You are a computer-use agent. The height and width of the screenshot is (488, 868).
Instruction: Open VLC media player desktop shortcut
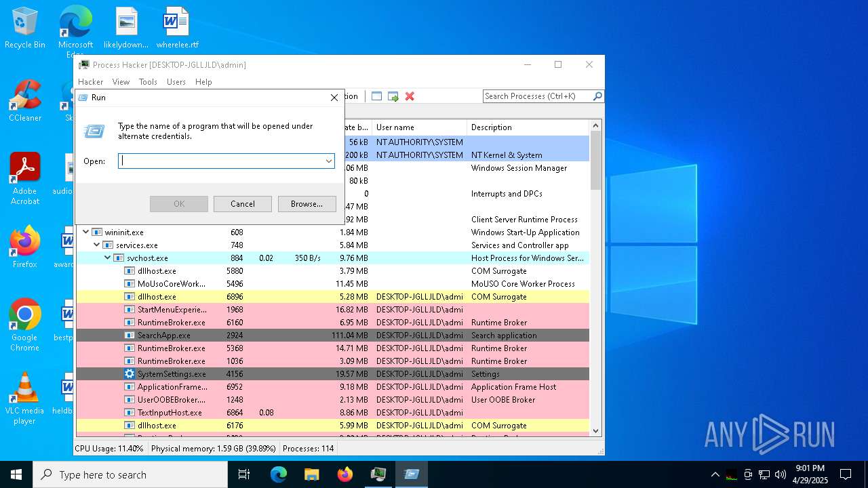point(25,399)
